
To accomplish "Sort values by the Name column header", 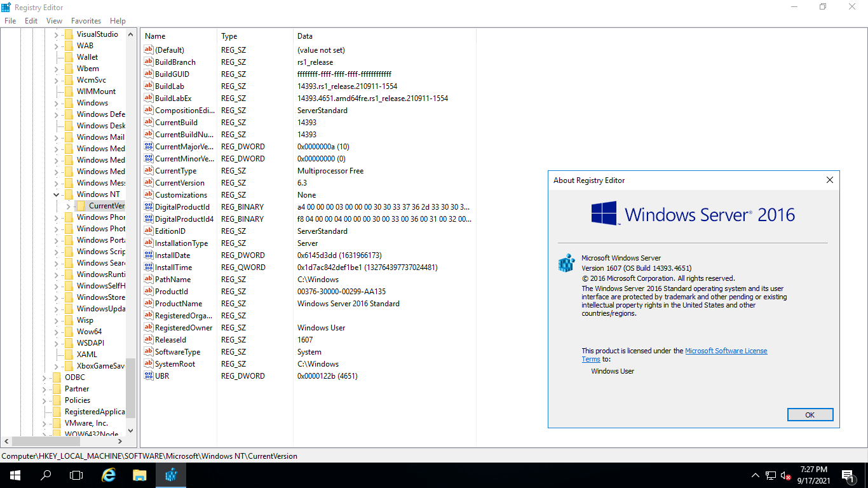I will [179, 36].
